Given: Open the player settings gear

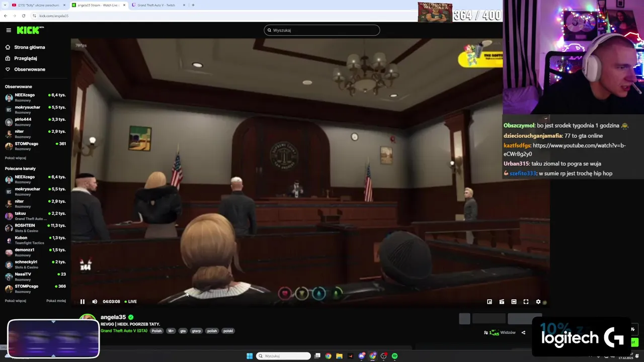Looking at the screenshot, I should (538, 302).
